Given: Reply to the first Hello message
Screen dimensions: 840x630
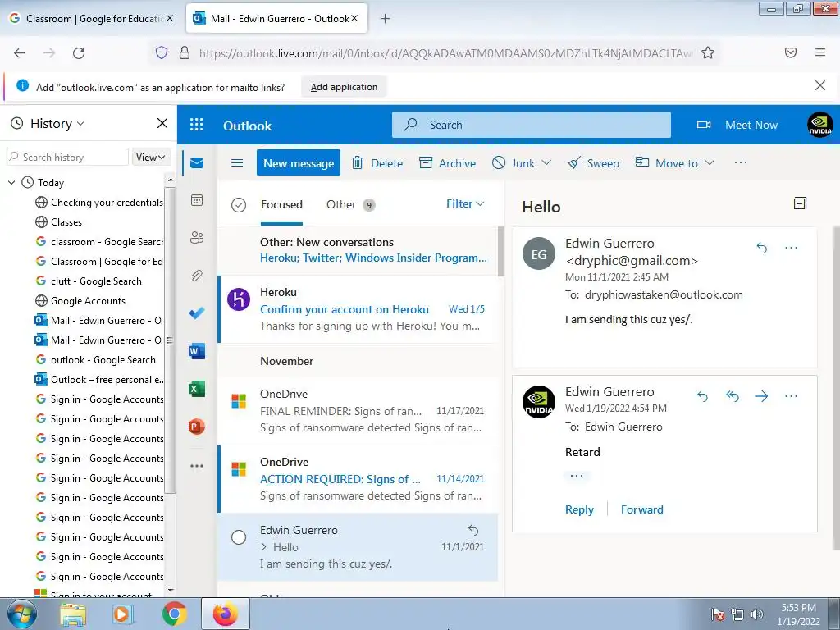Looking at the screenshot, I should [x=761, y=248].
